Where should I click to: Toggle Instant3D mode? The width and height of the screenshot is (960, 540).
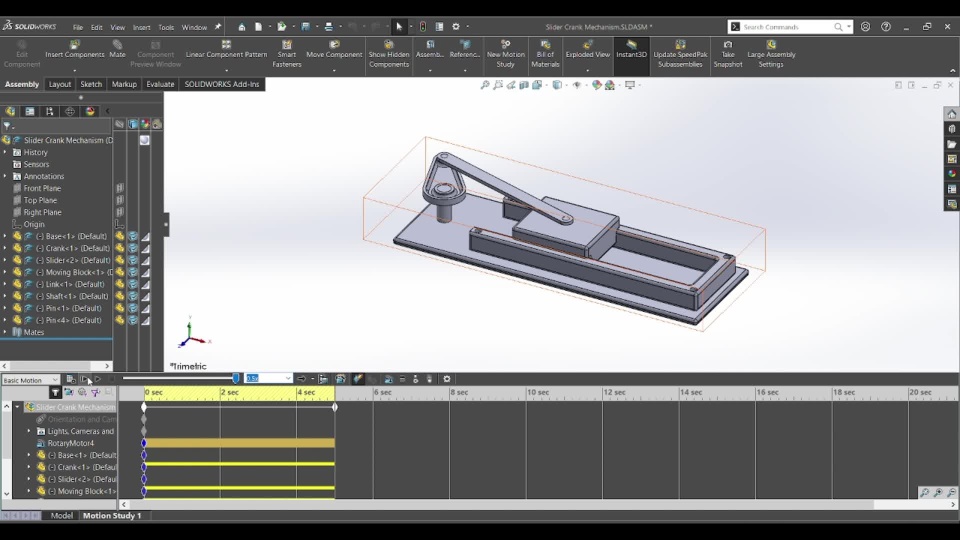click(631, 49)
